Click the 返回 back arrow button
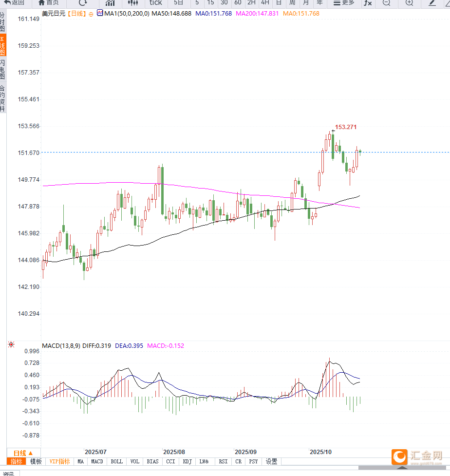 14,3
